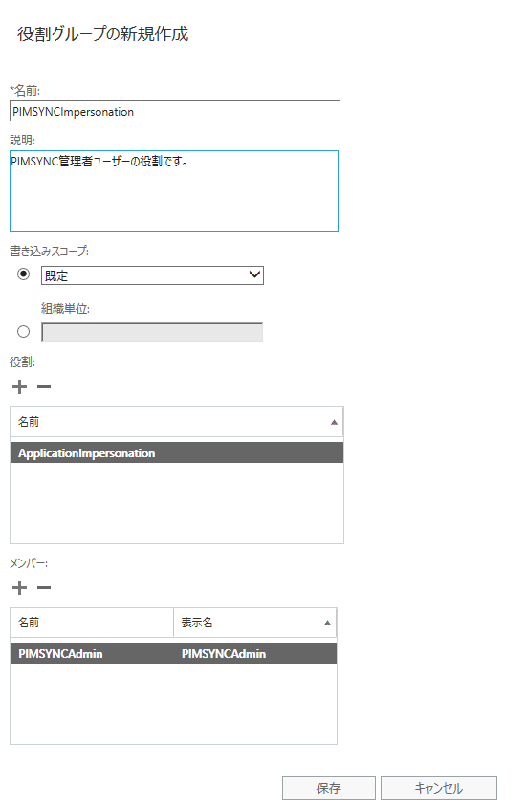Image resolution: width=526 pixels, height=812 pixels.
Task: Focus the 名前 field containing PIMSYNCImpersonation
Action: click(x=175, y=111)
